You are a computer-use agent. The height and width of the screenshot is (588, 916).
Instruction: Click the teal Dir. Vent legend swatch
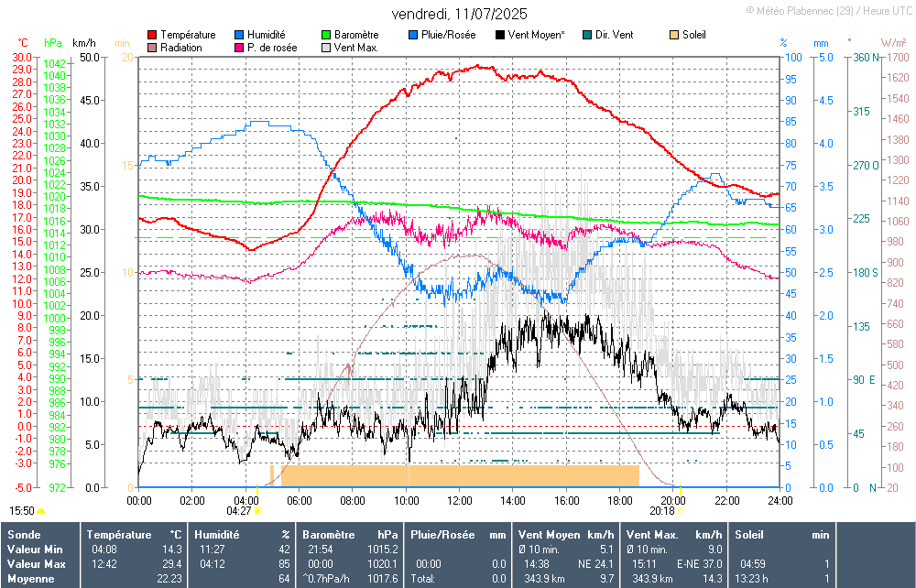[x=587, y=35]
